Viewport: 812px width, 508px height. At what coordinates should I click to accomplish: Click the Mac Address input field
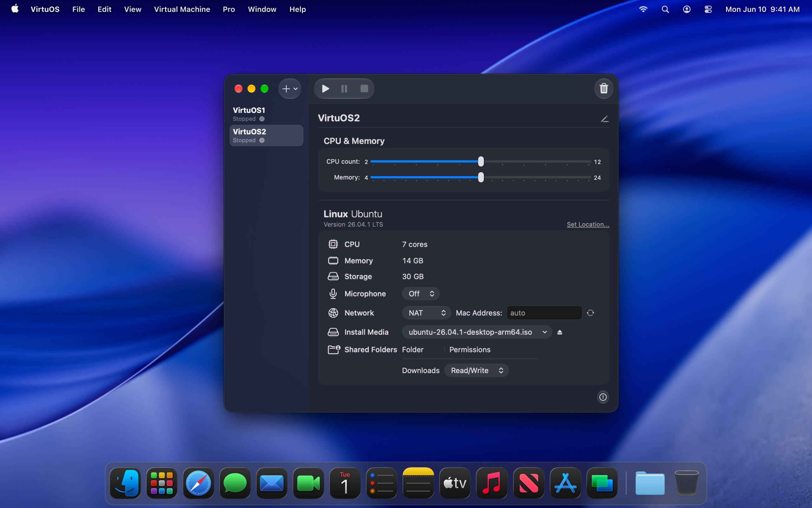[x=544, y=313]
